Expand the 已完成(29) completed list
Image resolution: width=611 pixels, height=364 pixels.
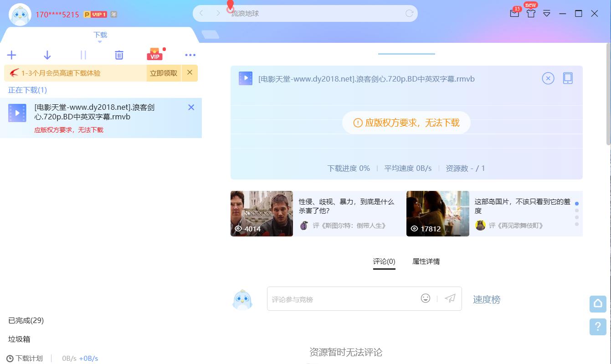click(x=25, y=320)
